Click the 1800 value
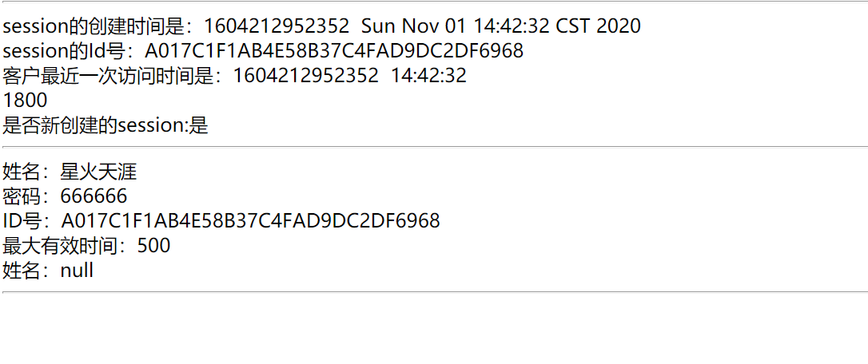 tap(26, 101)
